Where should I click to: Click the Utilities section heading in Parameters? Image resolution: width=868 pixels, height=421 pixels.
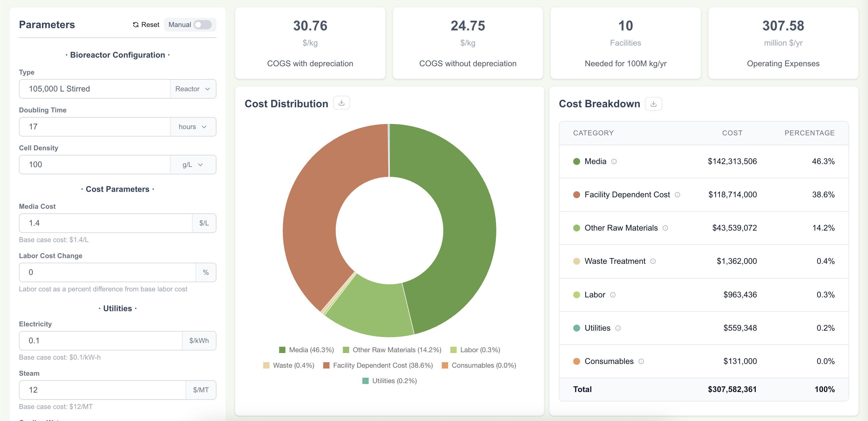coord(118,309)
